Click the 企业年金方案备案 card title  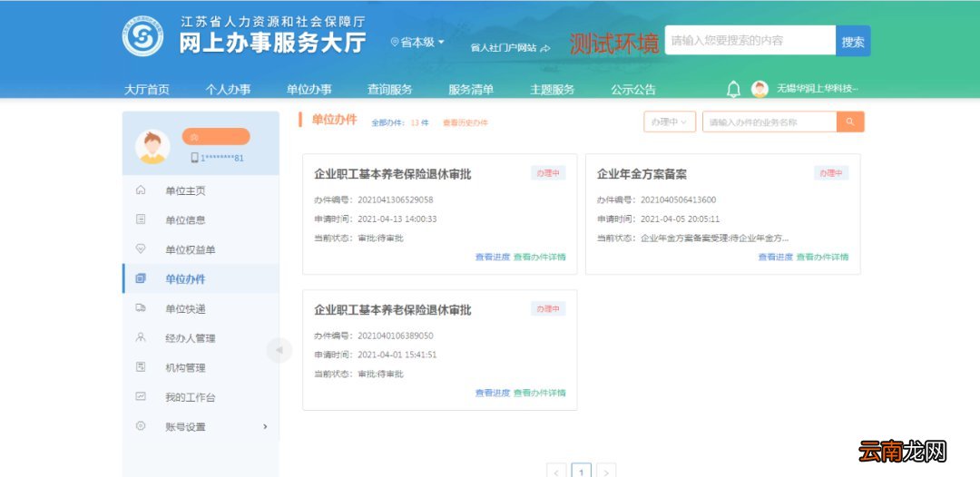pyautogui.click(x=642, y=174)
